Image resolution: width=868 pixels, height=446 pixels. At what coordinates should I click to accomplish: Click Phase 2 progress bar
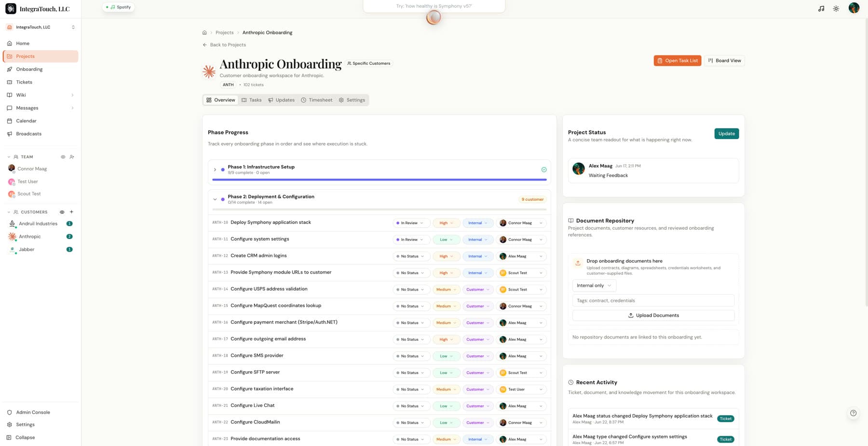[x=380, y=209]
